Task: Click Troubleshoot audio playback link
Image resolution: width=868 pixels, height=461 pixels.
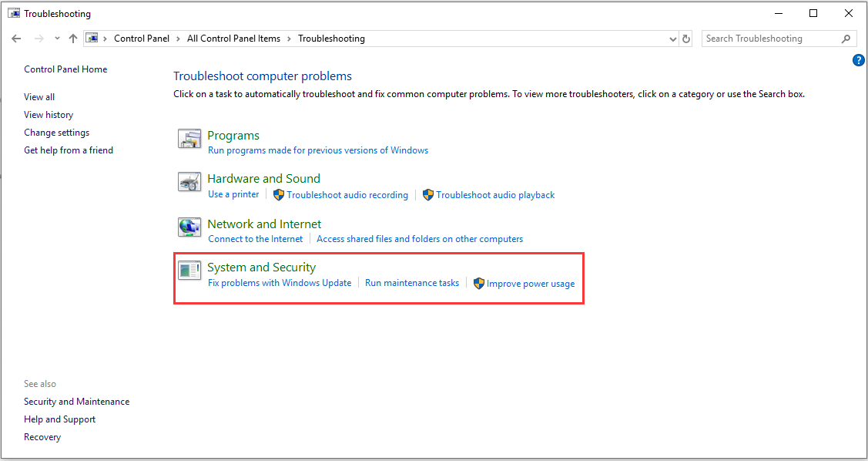Action: tap(495, 195)
